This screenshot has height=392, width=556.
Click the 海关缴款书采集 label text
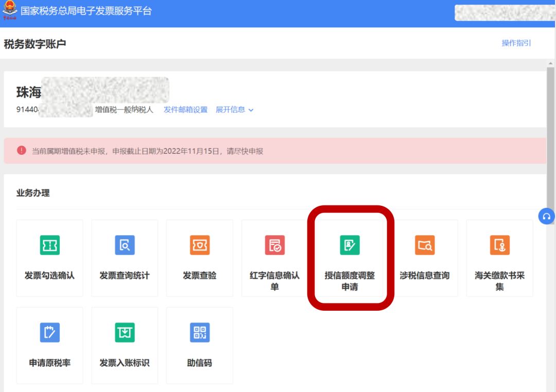(x=499, y=281)
